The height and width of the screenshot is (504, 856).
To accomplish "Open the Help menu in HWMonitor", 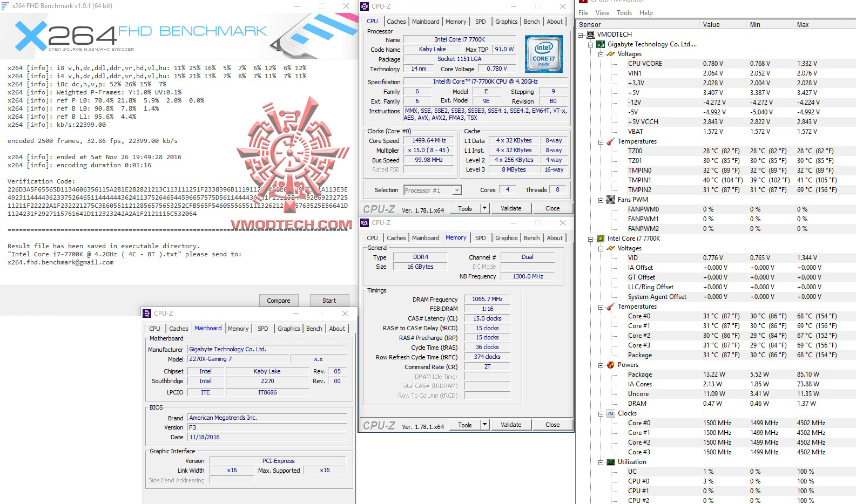I will pyautogui.click(x=646, y=13).
